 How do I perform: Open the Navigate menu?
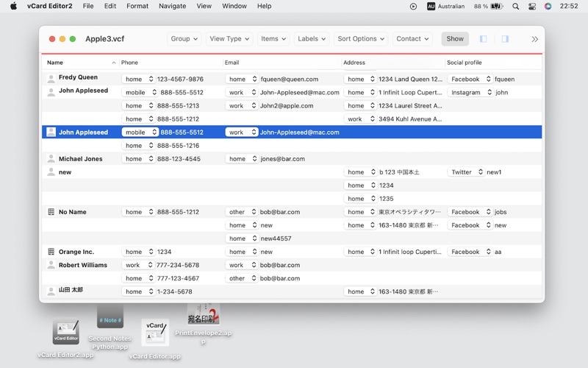coord(172,6)
